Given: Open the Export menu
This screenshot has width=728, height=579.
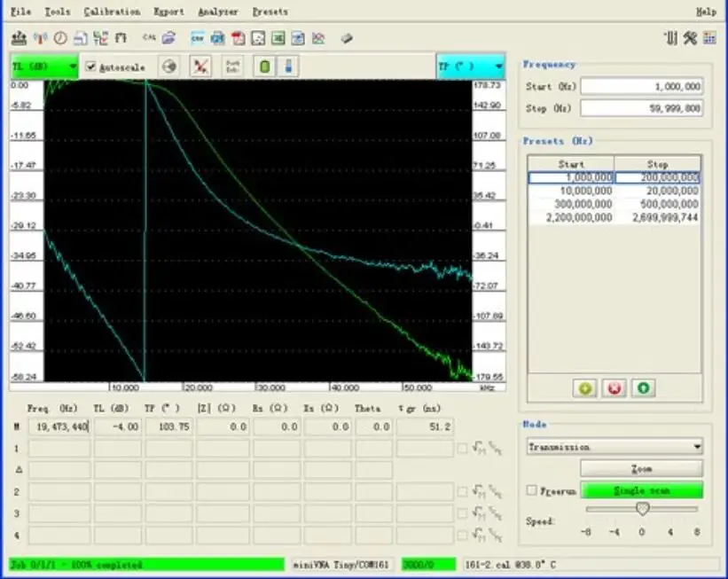Looking at the screenshot, I should pos(168,12).
